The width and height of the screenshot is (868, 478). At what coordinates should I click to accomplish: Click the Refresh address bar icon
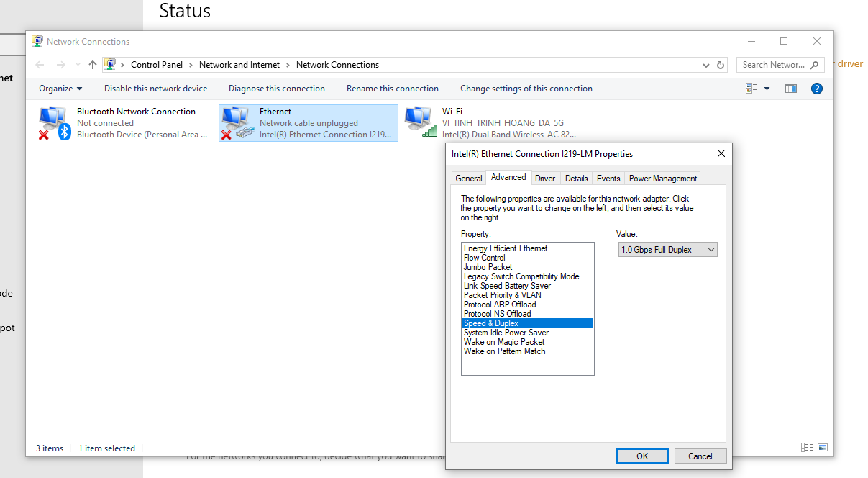721,65
